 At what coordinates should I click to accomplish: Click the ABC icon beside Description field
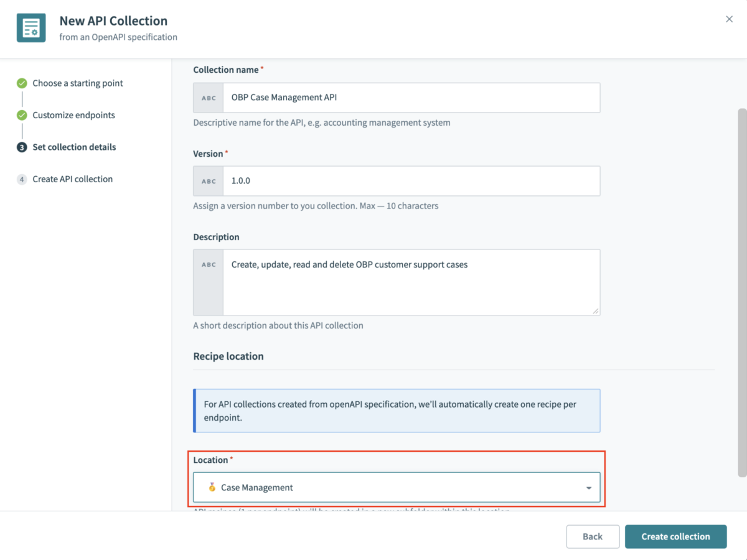[x=207, y=264]
